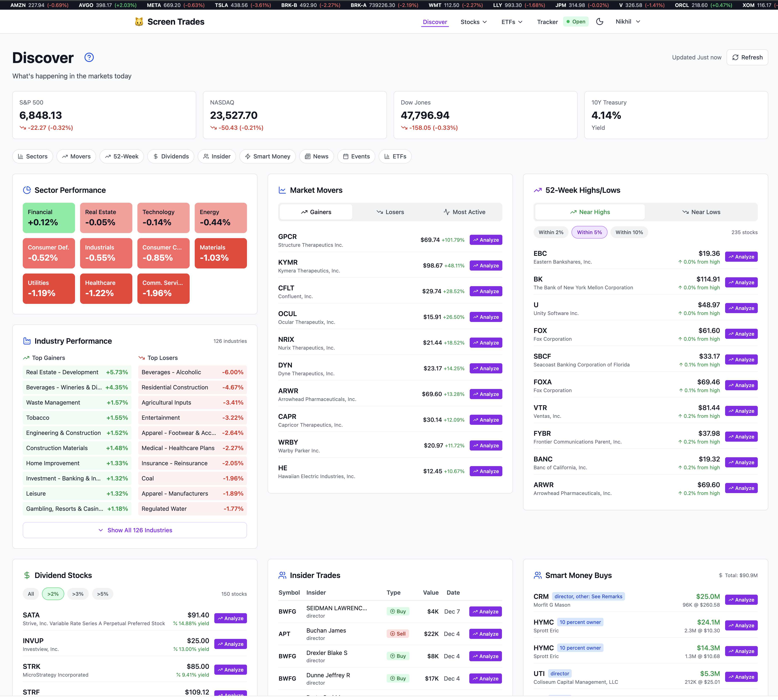Click the Market Movers chart icon
Screen dimensions: 778x700
(x=282, y=190)
